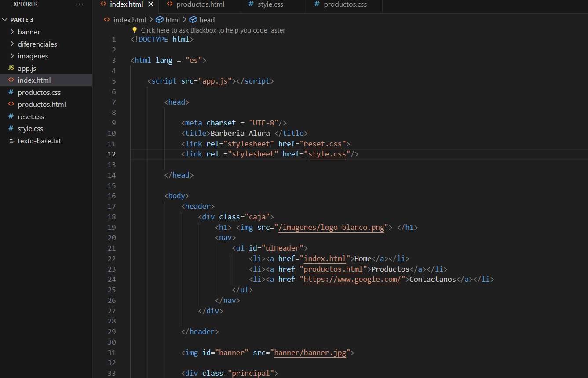
Task: Open productos.css from the explorer
Action: (46, 92)
